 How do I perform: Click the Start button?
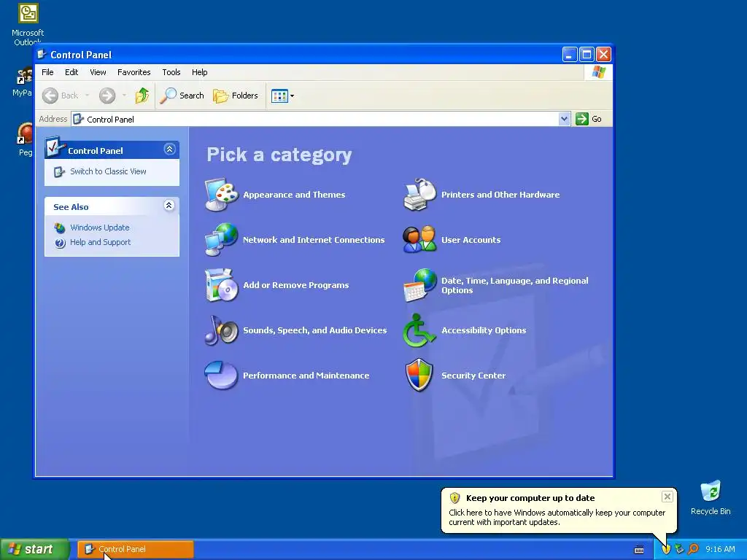34,549
